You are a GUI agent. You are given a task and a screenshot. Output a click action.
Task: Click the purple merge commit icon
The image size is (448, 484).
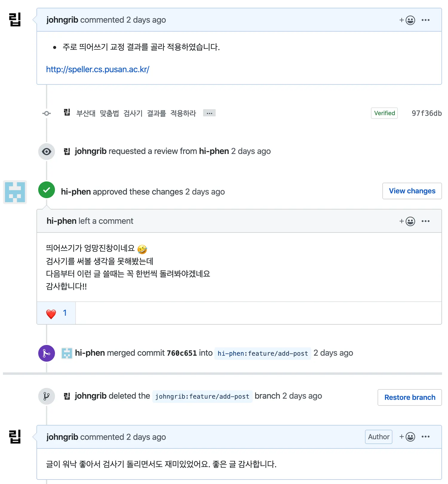click(x=46, y=353)
